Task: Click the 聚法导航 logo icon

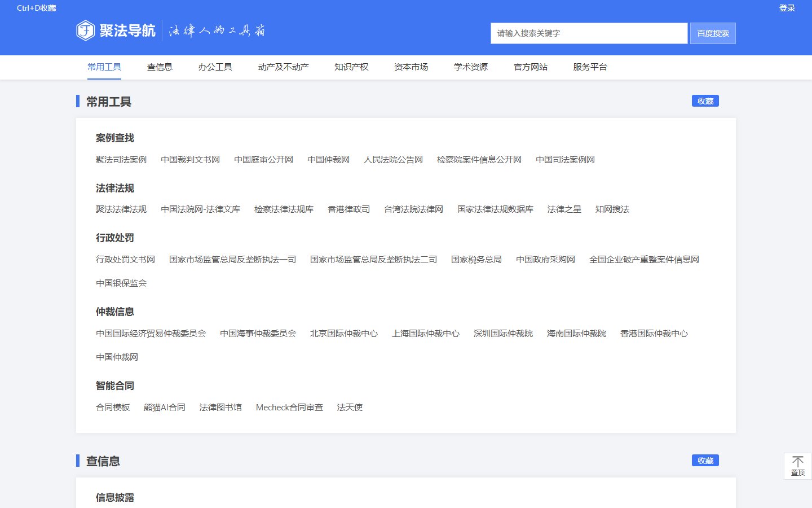Action: [x=85, y=30]
